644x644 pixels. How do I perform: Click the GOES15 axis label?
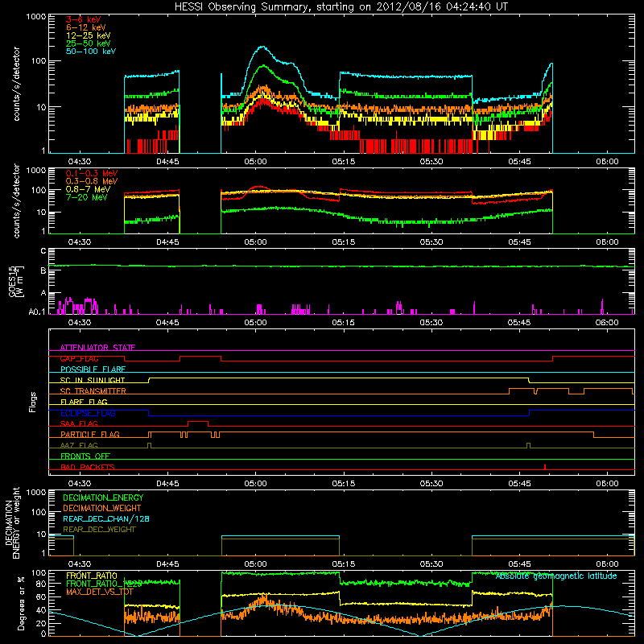click(16, 281)
